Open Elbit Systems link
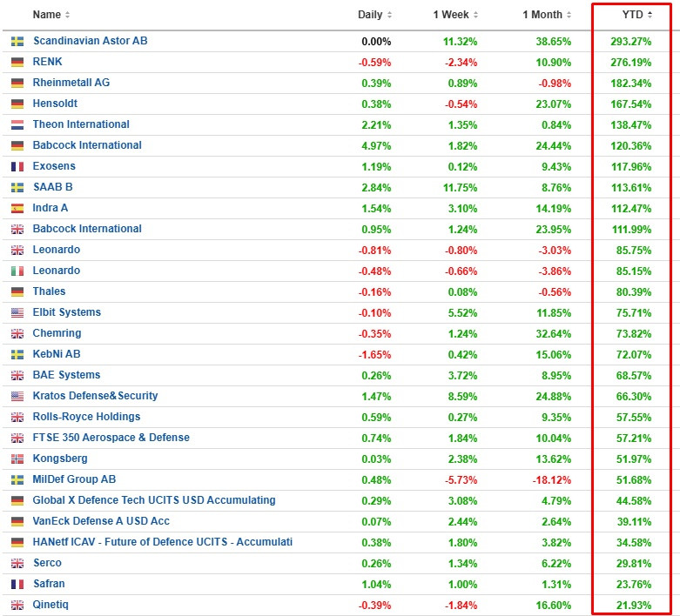 click(67, 312)
